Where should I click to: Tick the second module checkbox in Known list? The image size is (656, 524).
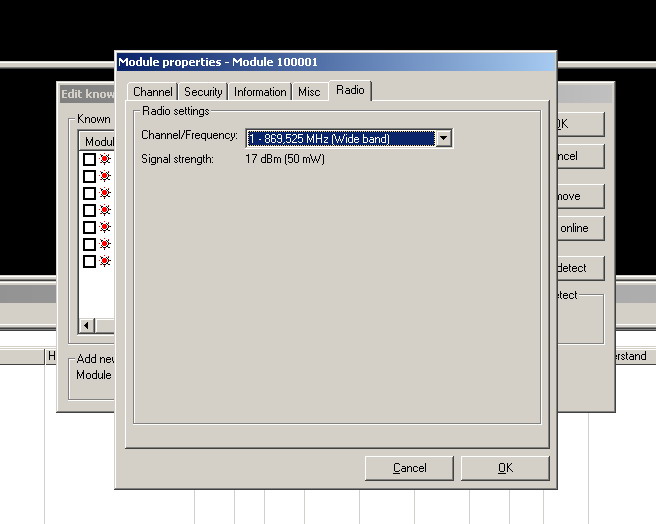click(89, 176)
